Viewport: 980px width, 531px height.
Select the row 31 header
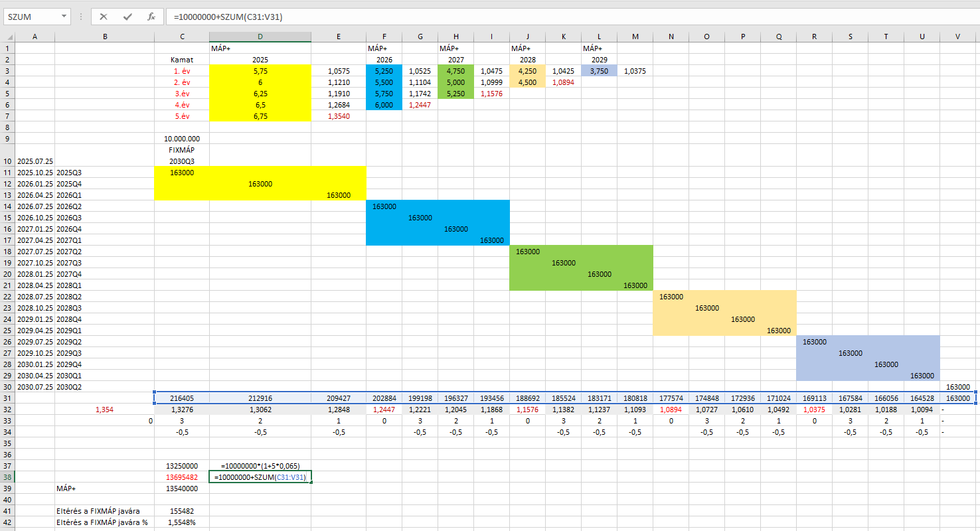pos(7,398)
